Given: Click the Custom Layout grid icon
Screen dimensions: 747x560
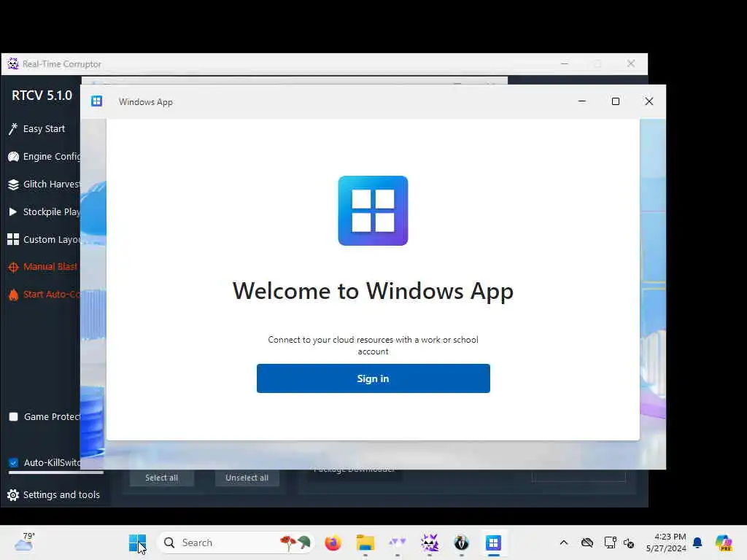Looking at the screenshot, I should tap(13, 239).
